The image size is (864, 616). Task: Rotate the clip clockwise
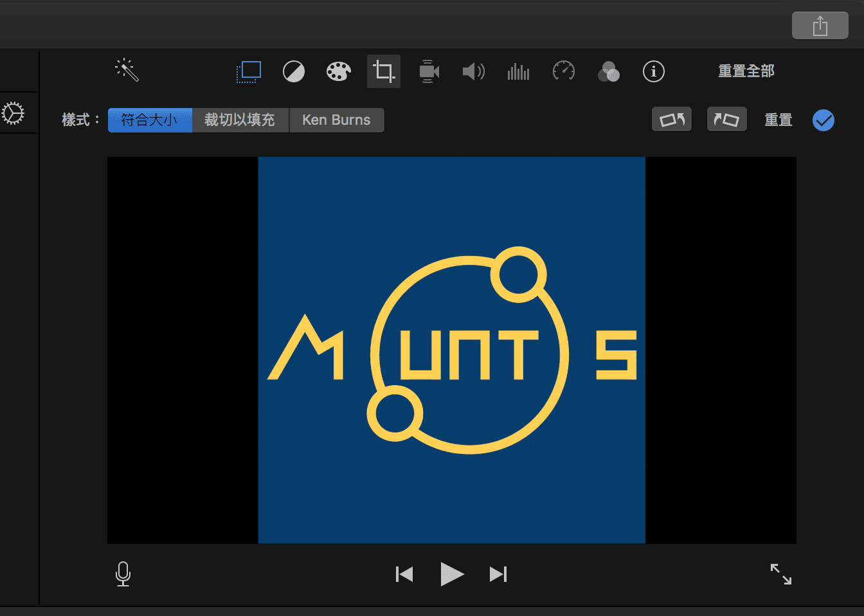(727, 120)
